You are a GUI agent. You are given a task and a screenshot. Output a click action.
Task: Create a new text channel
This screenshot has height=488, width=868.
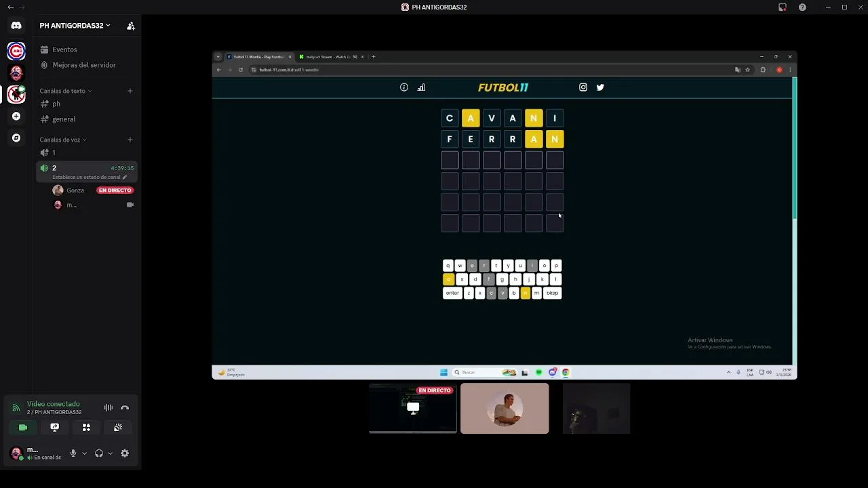(x=130, y=91)
